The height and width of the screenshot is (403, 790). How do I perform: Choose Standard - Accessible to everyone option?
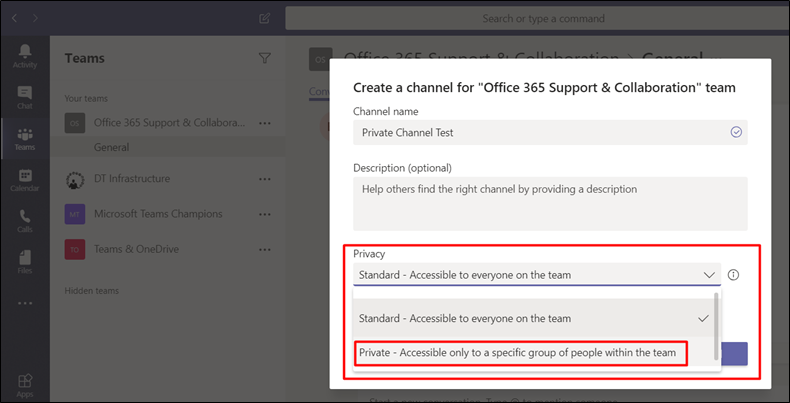click(534, 318)
